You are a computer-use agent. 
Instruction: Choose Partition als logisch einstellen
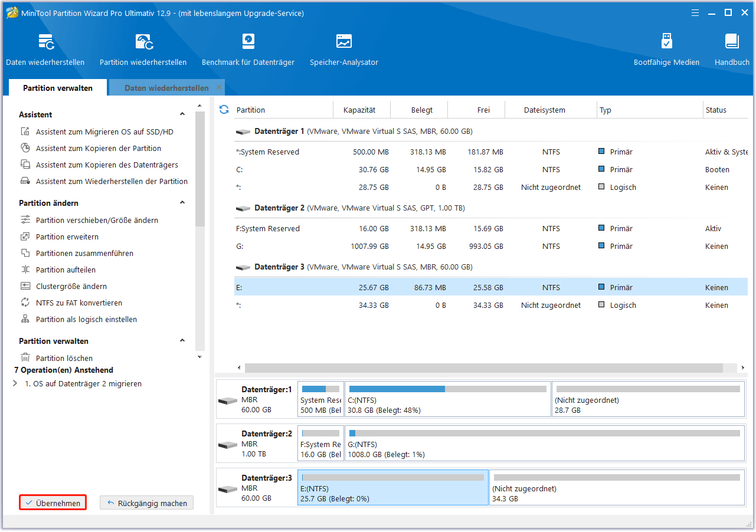[x=86, y=320]
